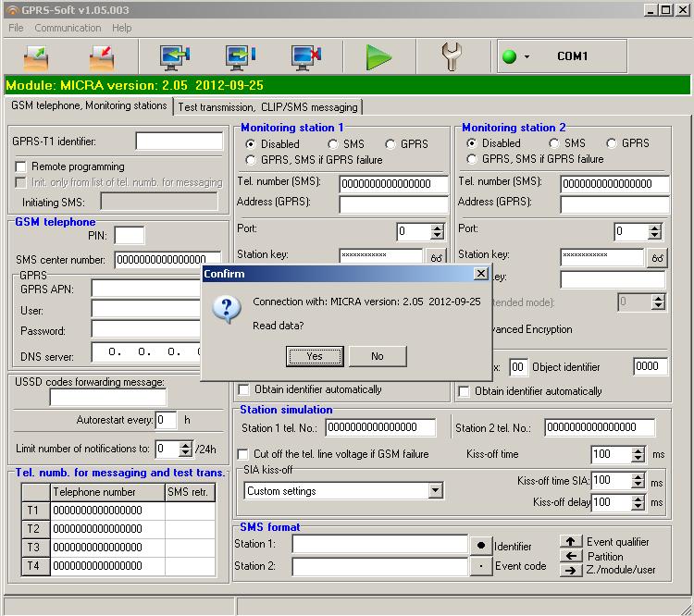694x616 pixels.
Task: Click the abort transmission monitor icon
Action: tap(306, 57)
